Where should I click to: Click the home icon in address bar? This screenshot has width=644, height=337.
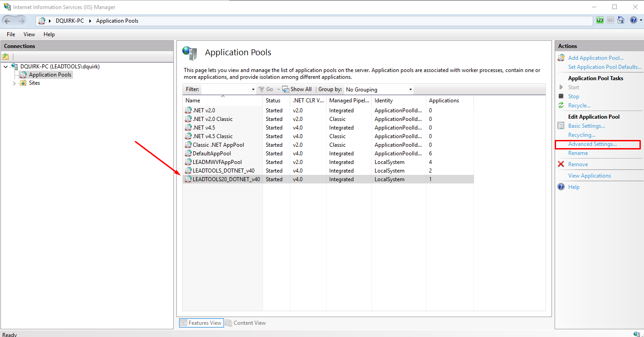coord(621,20)
